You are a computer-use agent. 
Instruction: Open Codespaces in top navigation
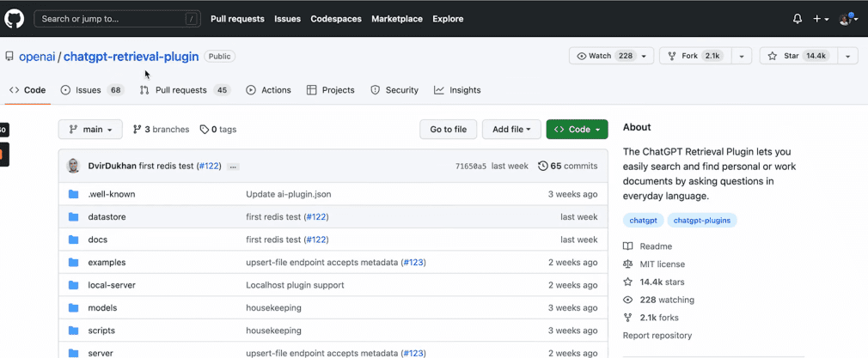(x=336, y=19)
